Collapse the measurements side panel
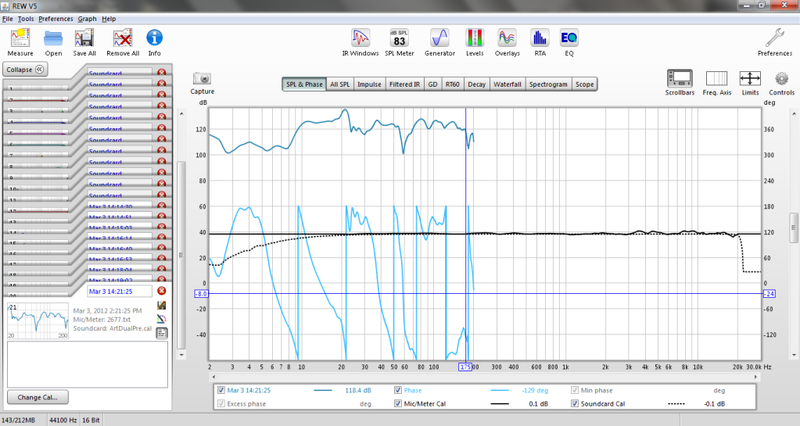This screenshot has height=426, width=800. (x=26, y=69)
